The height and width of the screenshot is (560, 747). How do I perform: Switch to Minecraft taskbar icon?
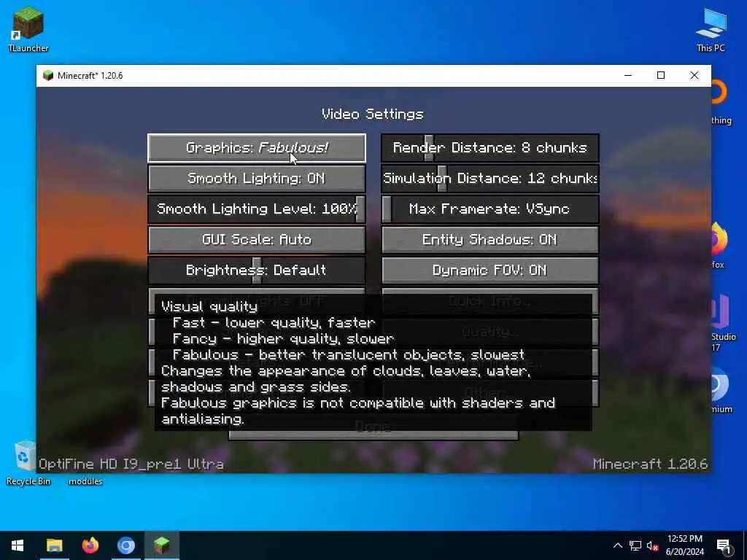pyautogui.click(x=161, y=545)
